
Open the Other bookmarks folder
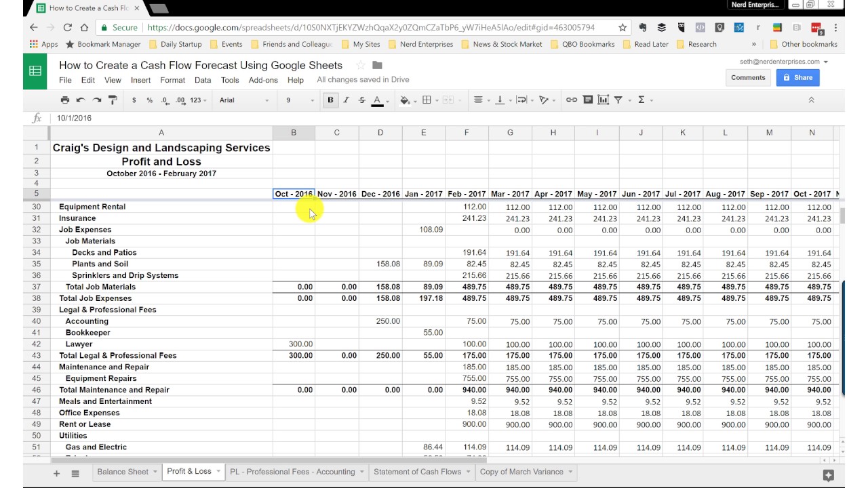(804, 44)
